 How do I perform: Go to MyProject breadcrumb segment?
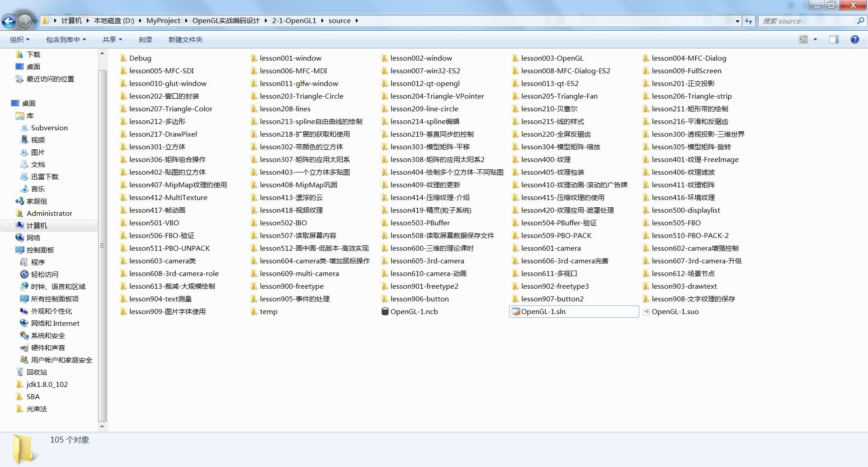tap(163, 21)
